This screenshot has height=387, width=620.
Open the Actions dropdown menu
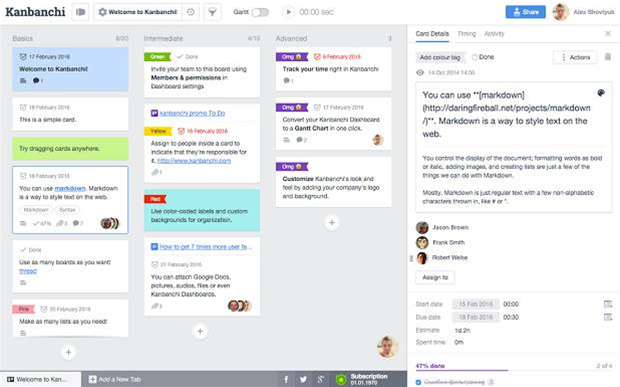click(x=575, y=57)
